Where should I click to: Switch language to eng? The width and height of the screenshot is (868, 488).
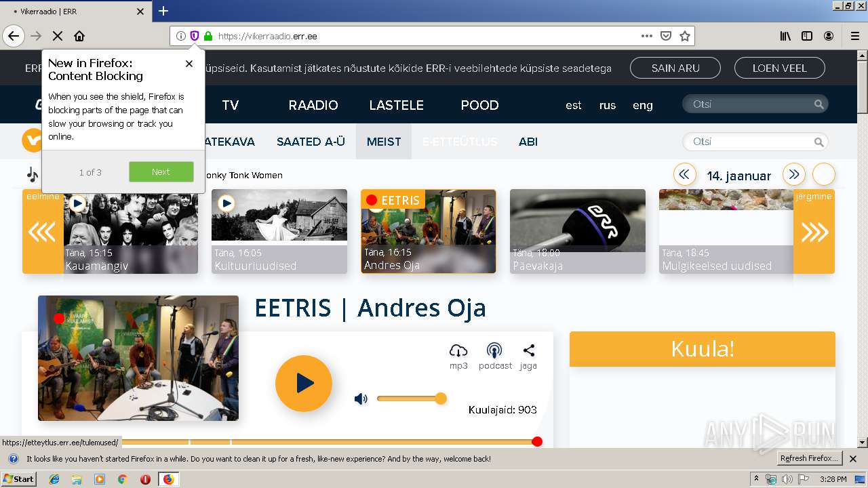coord(642,105)
